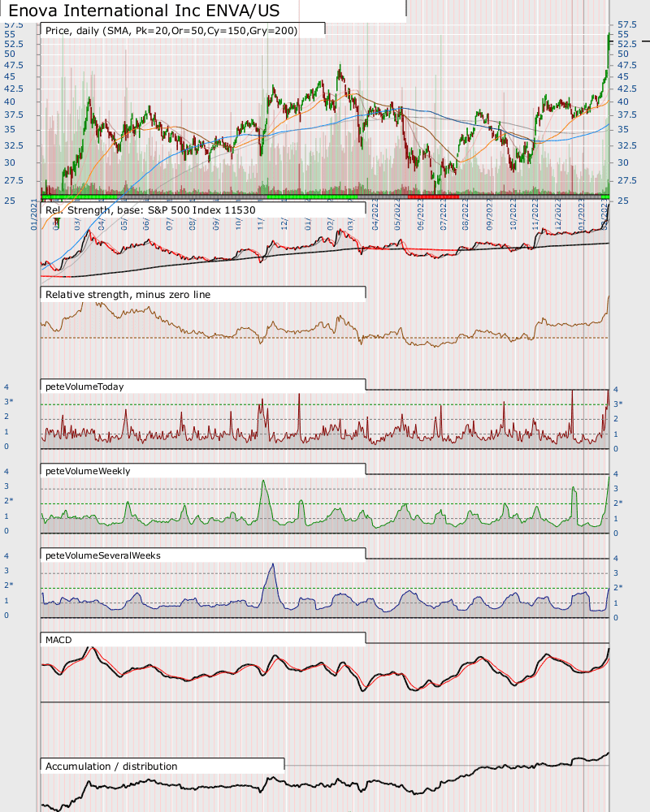
Task: Select the 09/2022 date label
Action: [x=490, y=215]
